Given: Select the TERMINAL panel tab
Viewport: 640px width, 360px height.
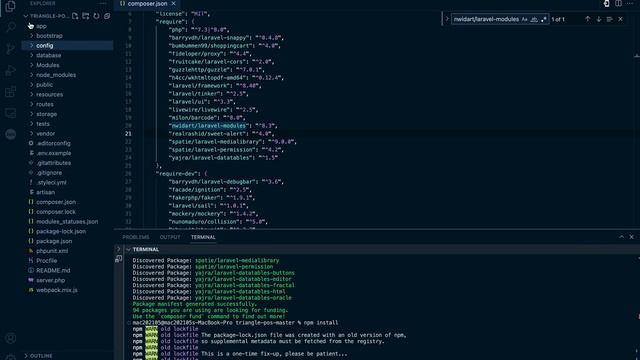Looking at the screenshot, I should [203, 237].
